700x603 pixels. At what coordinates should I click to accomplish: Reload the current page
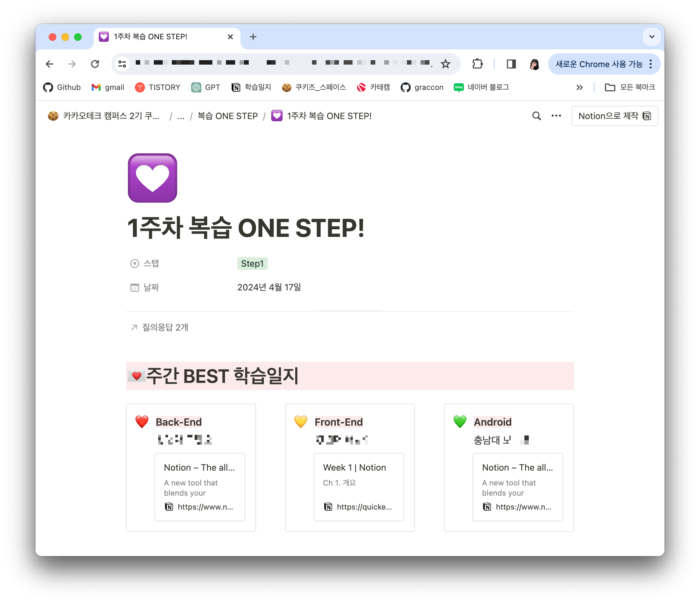[x=95, y=64]
